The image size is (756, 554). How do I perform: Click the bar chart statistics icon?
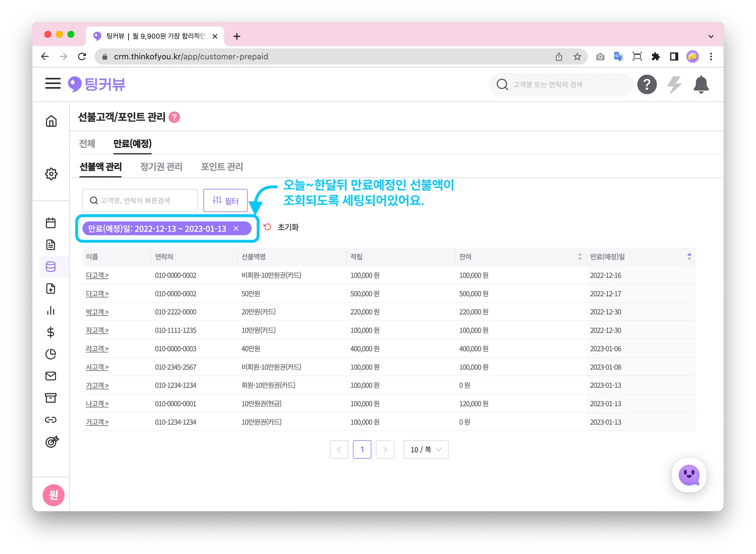(x=51, y=311)
